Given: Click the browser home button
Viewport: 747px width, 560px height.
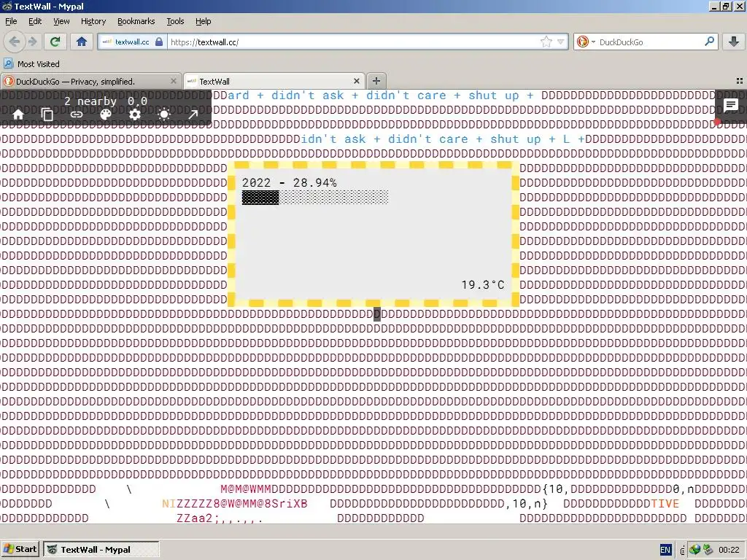Looking at the screenshot, I should tap(82, 42).
